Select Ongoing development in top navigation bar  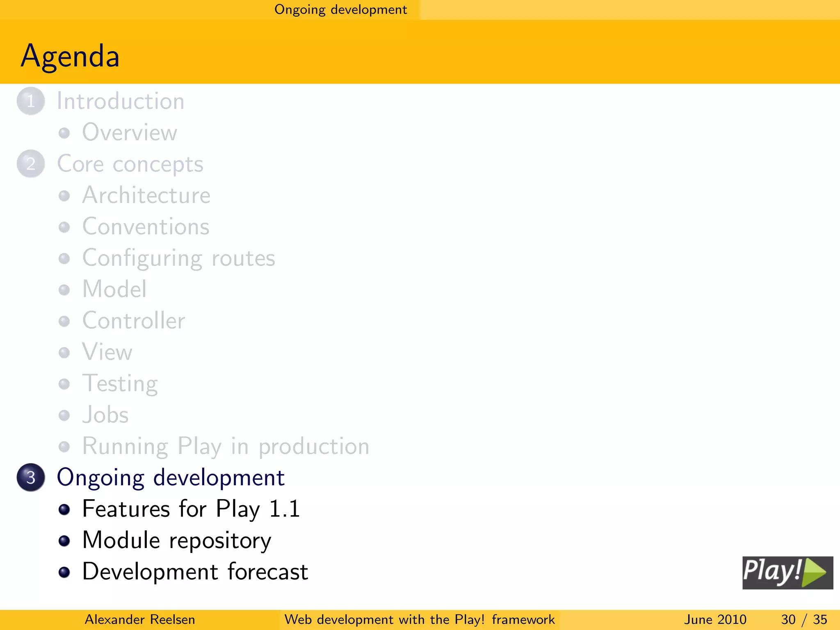(x=340, y=9)
